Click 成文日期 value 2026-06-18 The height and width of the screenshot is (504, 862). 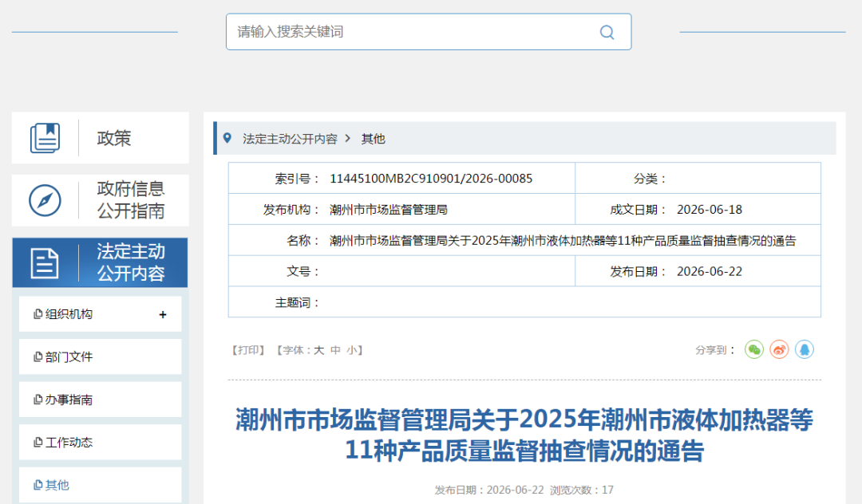[x=710, y=210]
